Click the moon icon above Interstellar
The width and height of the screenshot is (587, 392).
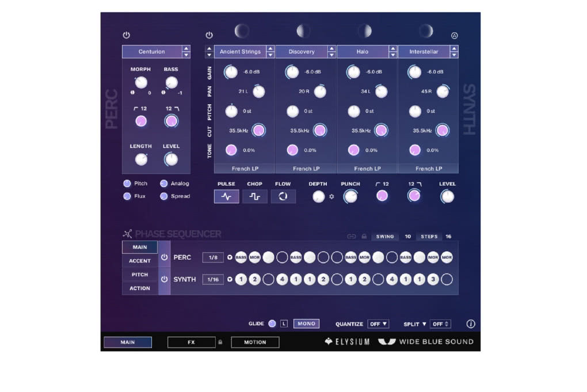coord(426,31)
